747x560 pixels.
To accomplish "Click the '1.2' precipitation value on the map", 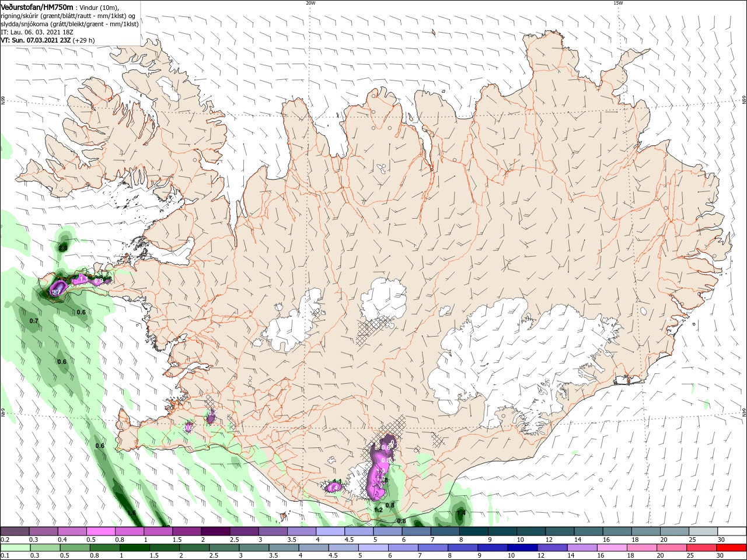I will (x=378, y=510).
